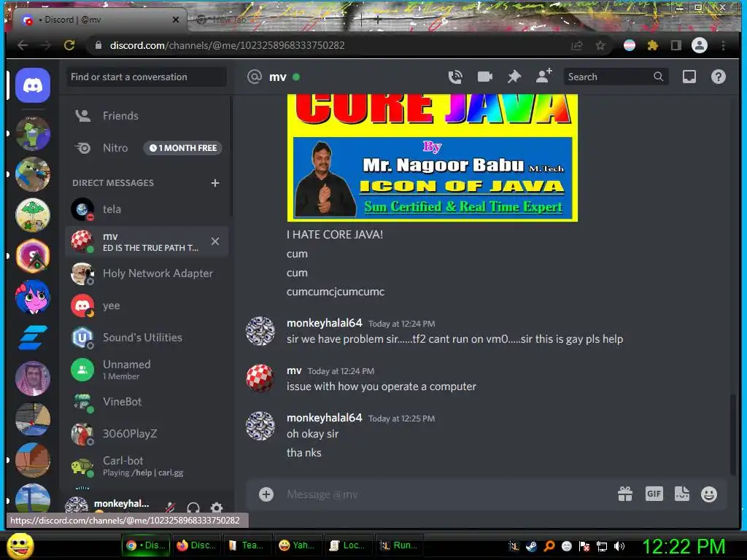The width and height of the screenshot is (747, 560).
Task: Open the pink-haired avatar server
Action: (32, 297)
